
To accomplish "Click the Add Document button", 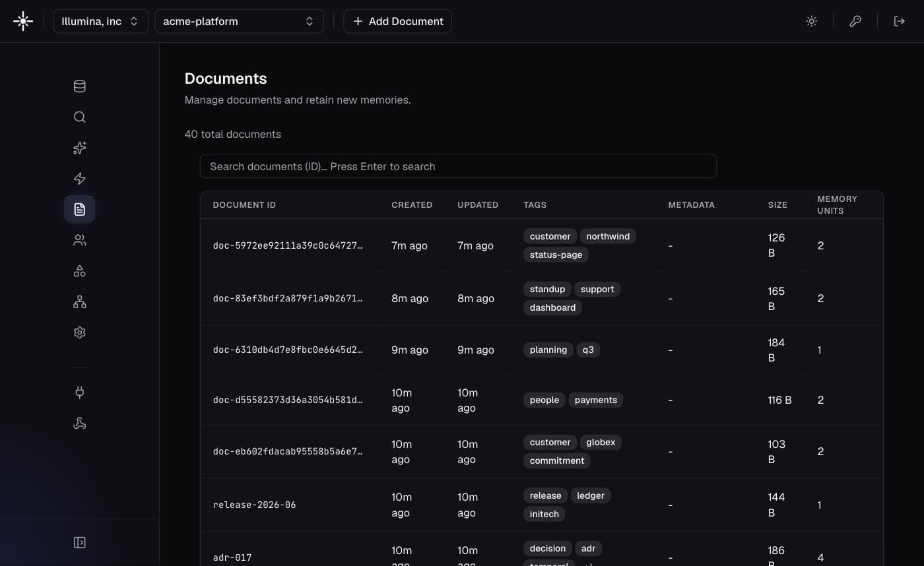I will point(397,21).
